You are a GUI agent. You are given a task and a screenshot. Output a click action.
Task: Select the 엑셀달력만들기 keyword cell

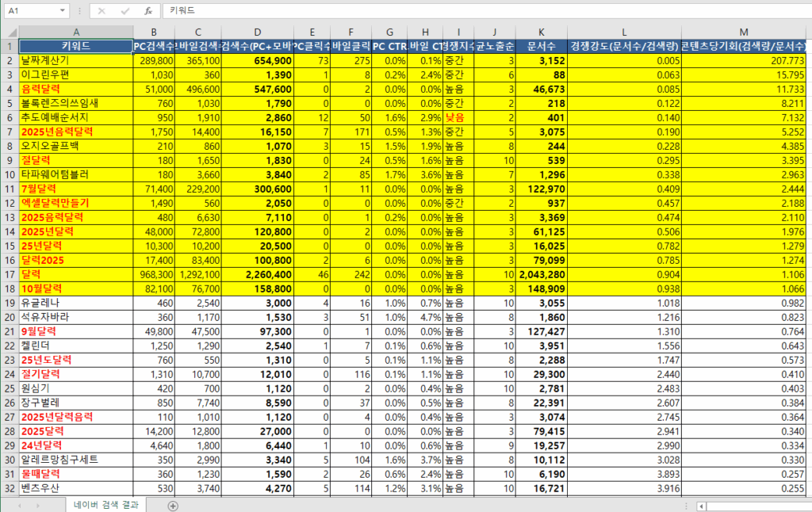coord(76,203)
